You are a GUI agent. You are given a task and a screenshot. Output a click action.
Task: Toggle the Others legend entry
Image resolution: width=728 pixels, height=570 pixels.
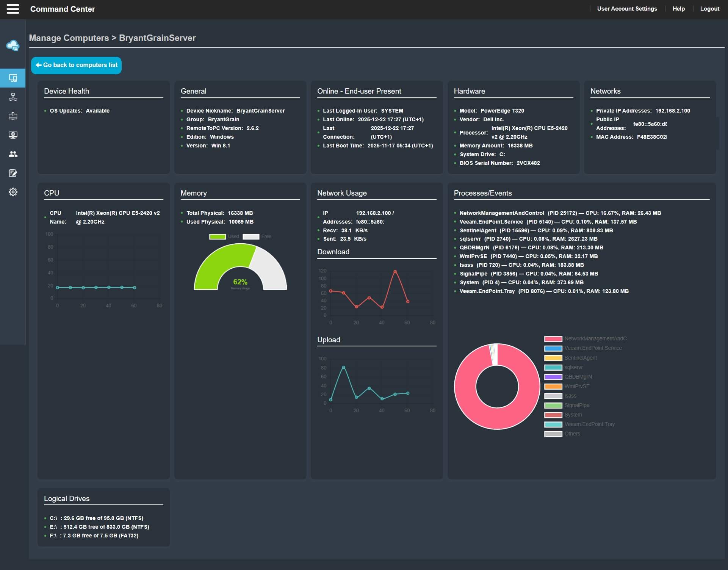(x=562, y=434)
